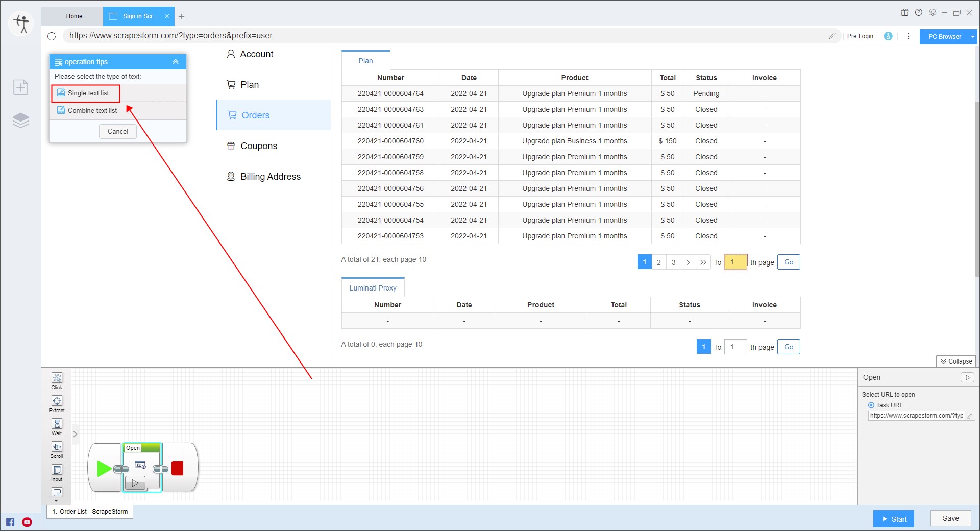Close the Sign in ScrapeStorm tab
980x531 pixels.
[167, 16]
